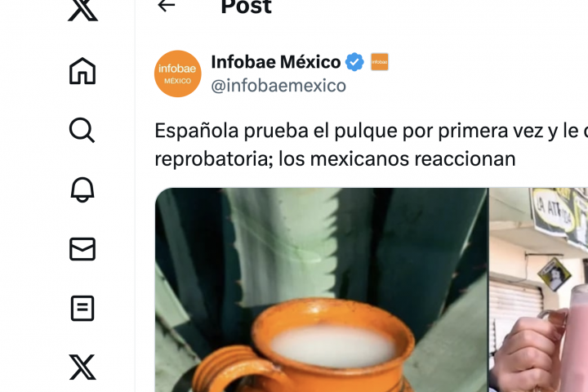The image size is (588, 392).
Task: Open the Infobae México round avatar
Action: [x=178, y=73]
